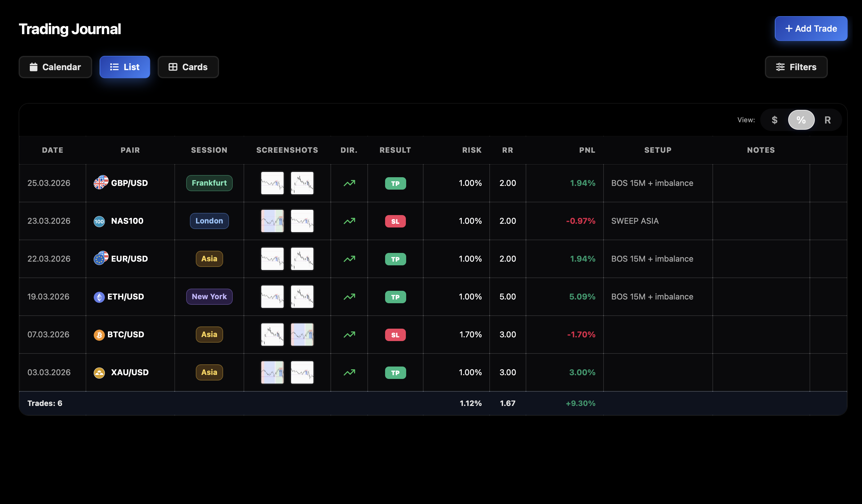Click the ETH/USD Ethereum icon
This screenshot has height=504, width=862.
[99, 297]
